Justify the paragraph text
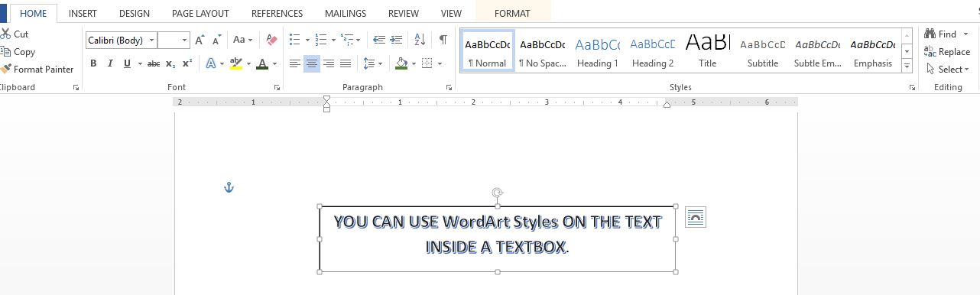The width and height of the screenshot is (980, 295). (346, 63)
